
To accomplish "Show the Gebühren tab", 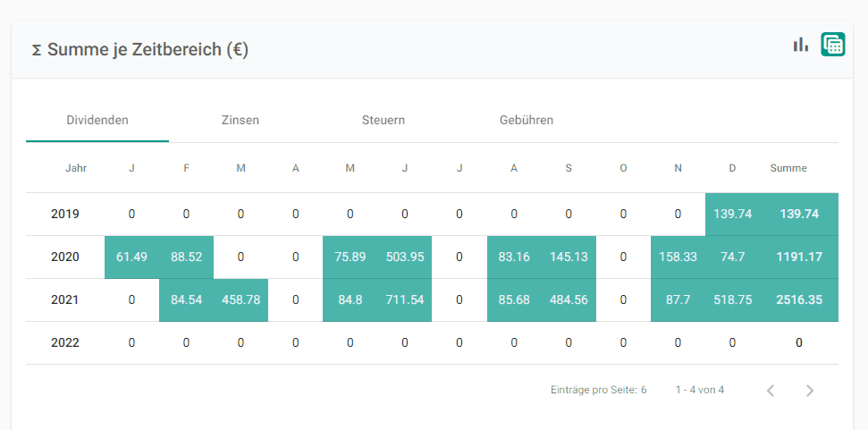I will [x=526, y=120].
